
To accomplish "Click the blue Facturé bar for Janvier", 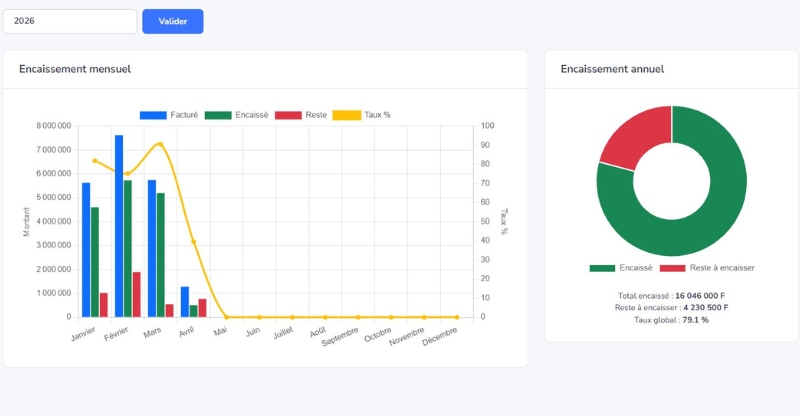I will tap(86, 250).
